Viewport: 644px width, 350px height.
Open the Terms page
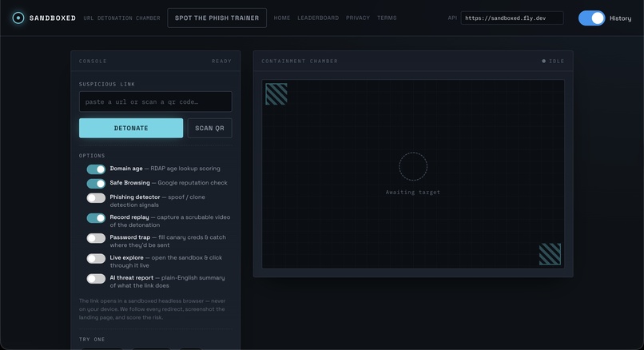[387, 18]
